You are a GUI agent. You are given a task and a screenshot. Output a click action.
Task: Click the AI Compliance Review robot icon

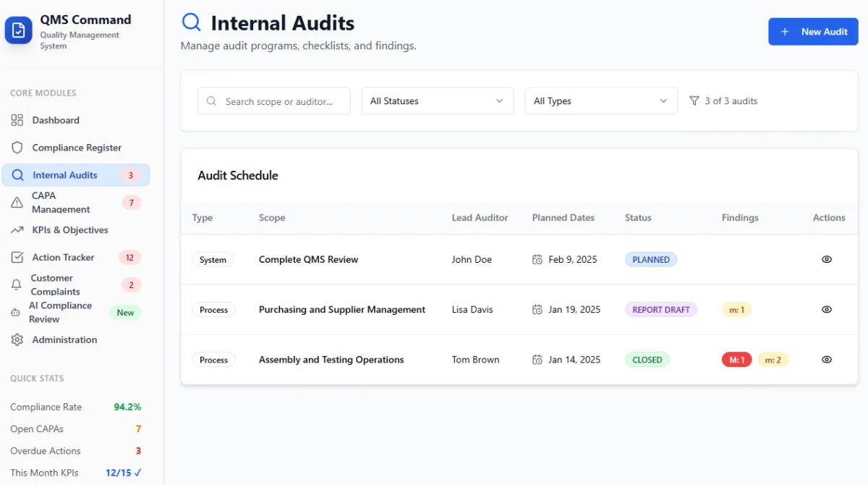coord(15,313)
